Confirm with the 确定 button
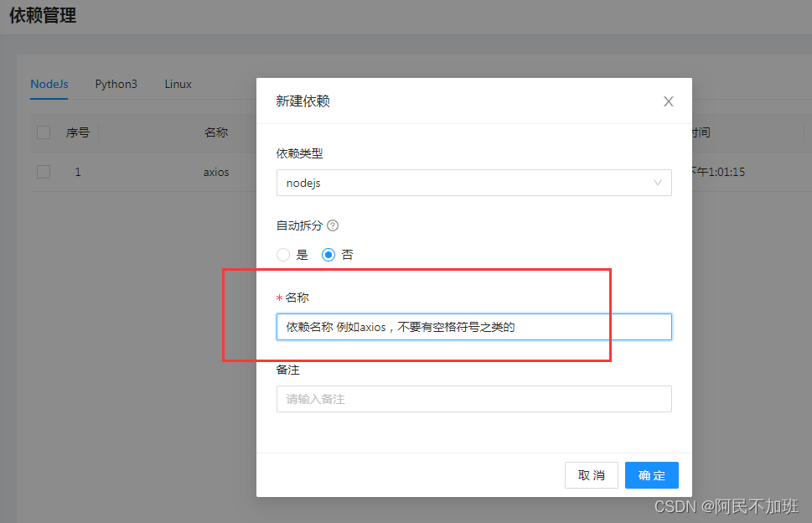812x523 pixels. click(651, 475)
